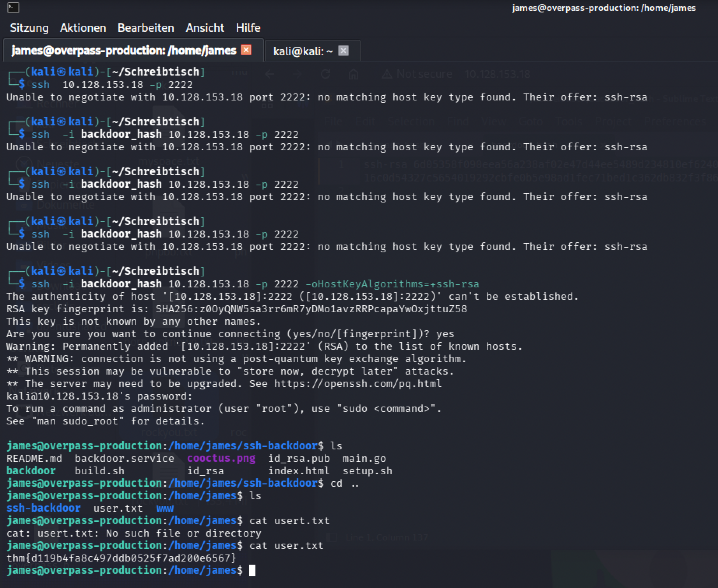The width and height of the screenshot is (718, 588).
Task: Click the setup.sh filename
Action: click(367, 471)
